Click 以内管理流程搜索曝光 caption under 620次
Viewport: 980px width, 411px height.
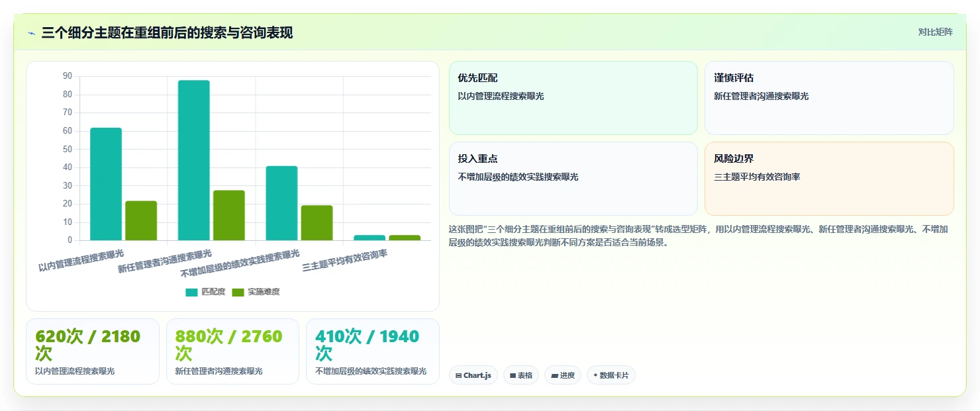click(x=75, y=371)
